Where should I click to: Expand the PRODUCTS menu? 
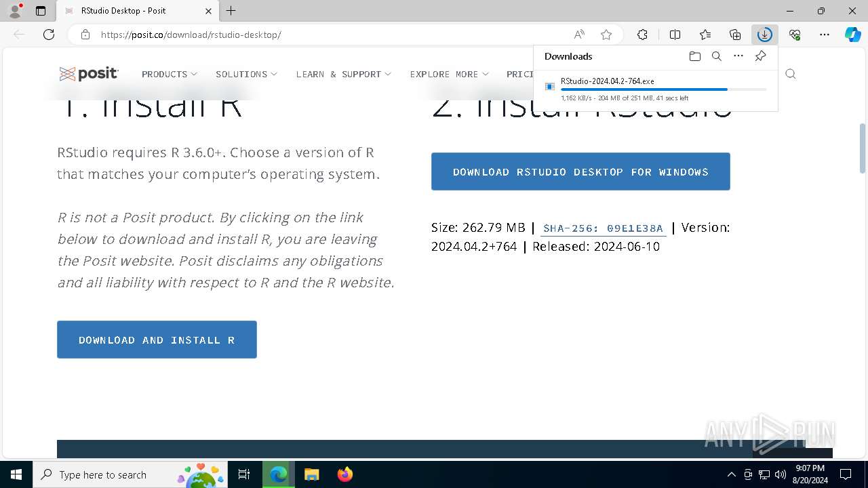pyautogui.click(x=170, y=74)
